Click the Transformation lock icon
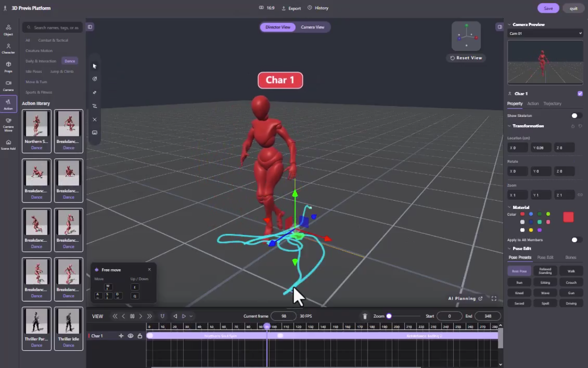This screenshot has height=368, width=588. coord(573,126)
